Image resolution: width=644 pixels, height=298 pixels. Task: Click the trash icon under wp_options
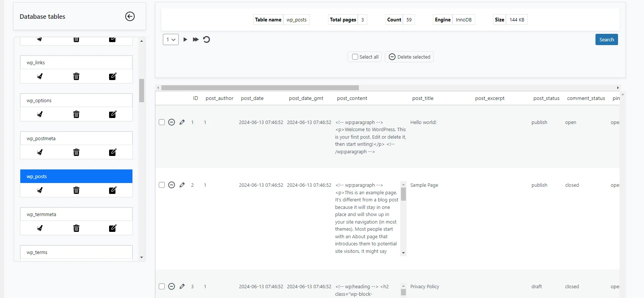(76, 114)
